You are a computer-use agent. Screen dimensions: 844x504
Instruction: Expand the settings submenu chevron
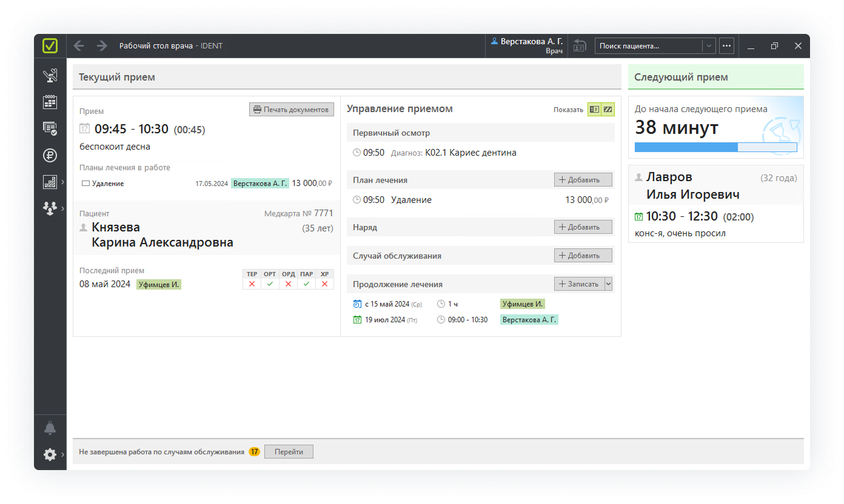(63, 454)
